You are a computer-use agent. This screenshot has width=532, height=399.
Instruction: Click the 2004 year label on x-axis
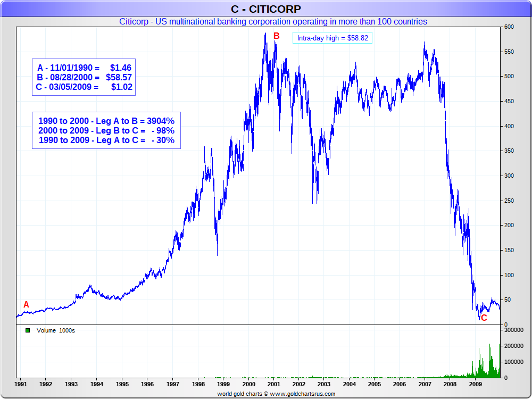(x=350, y=384)
